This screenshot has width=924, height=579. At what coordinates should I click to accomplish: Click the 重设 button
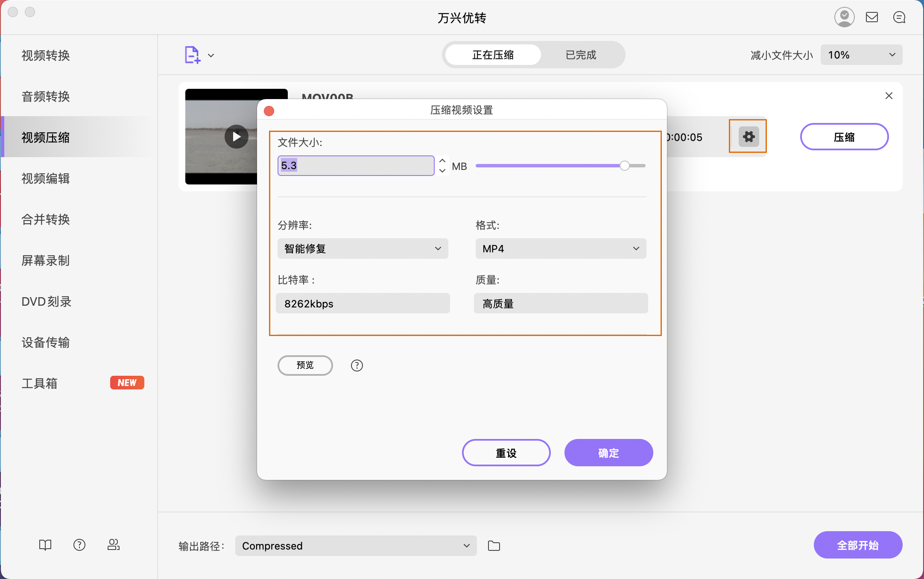(506, 453)
